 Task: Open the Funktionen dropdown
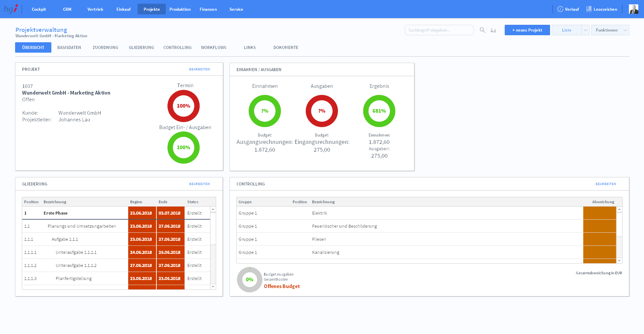click(610, 30)
